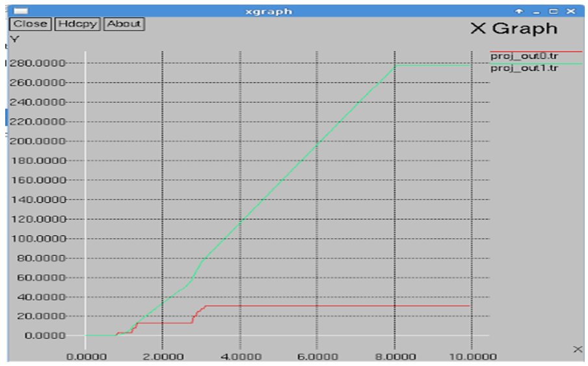Close xgraph using the title bar X
The width and height of the screenshot is (588, 366).
point(570,11)
